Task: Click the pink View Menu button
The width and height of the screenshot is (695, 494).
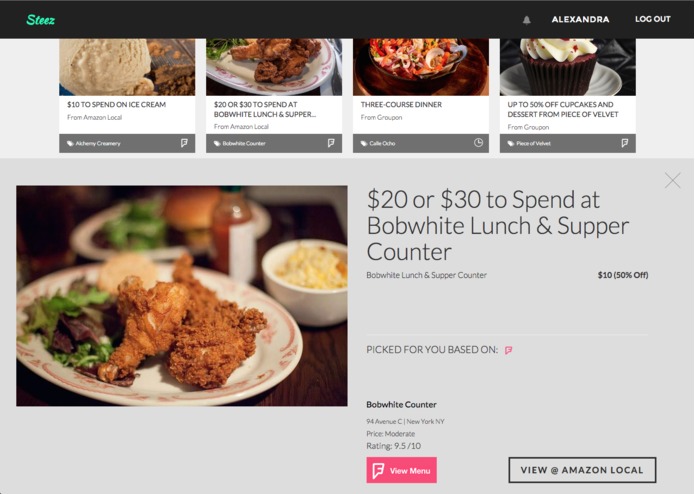Action: pos(402,470)
